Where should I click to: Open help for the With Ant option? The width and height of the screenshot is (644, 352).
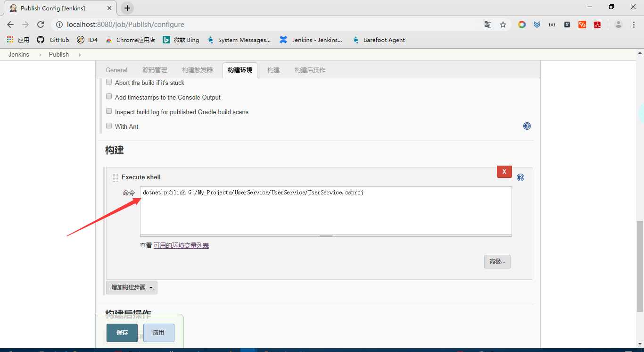[527, 126]
